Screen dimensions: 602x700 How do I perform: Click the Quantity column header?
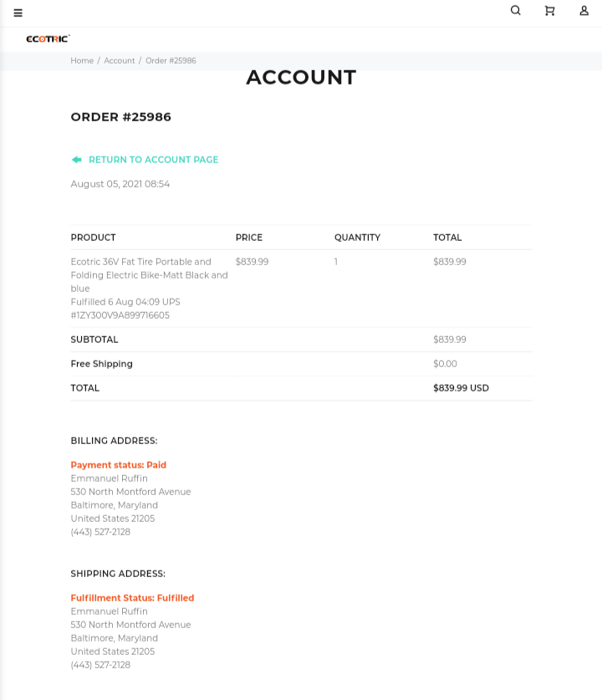click(x=357, y=238)
